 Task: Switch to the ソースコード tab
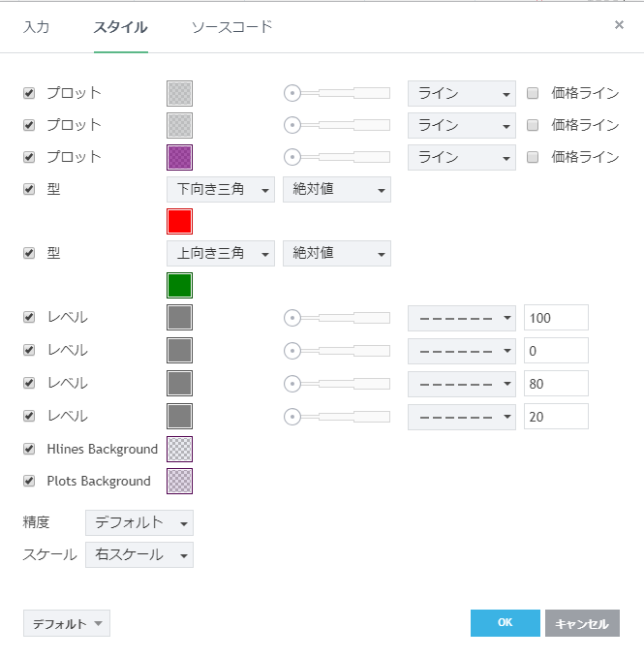(x=231, y=27)
